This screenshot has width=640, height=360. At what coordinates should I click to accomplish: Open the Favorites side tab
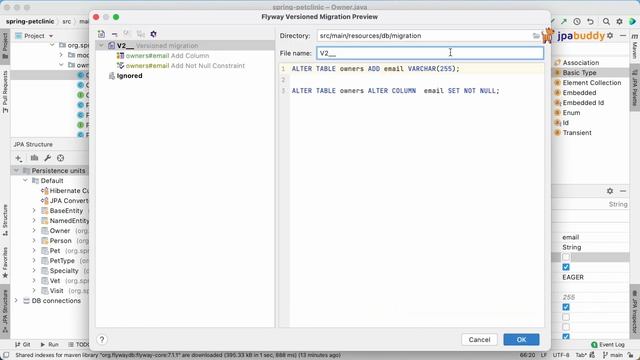pos(5,262)
